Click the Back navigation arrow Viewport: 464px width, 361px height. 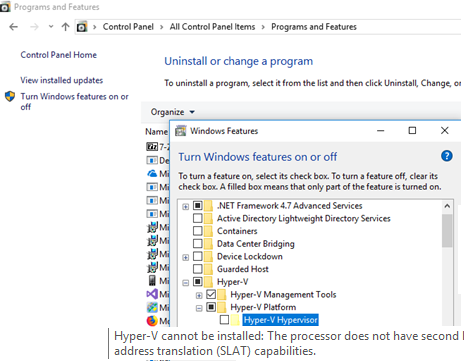point(13,27)
